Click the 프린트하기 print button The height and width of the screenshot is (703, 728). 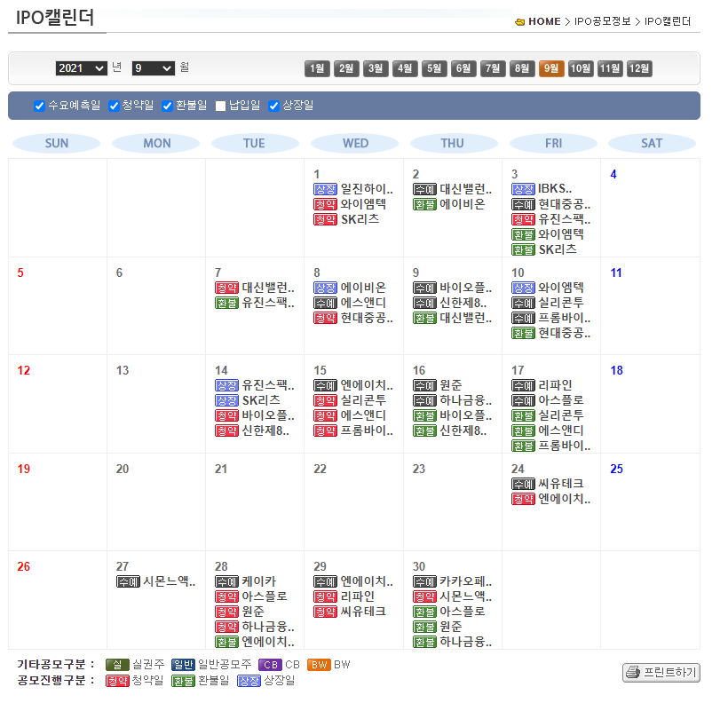661,672
